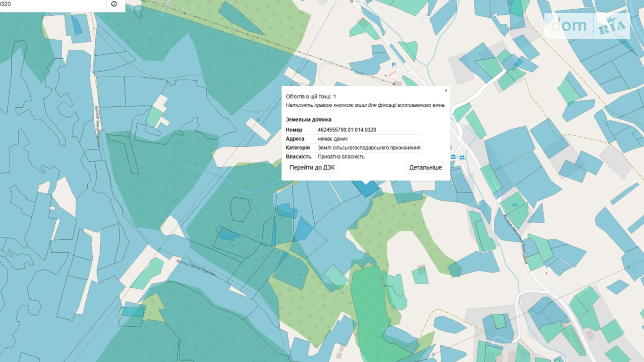Click the blue parking P icon
644x362 pixels.
(x=394, y=65)
